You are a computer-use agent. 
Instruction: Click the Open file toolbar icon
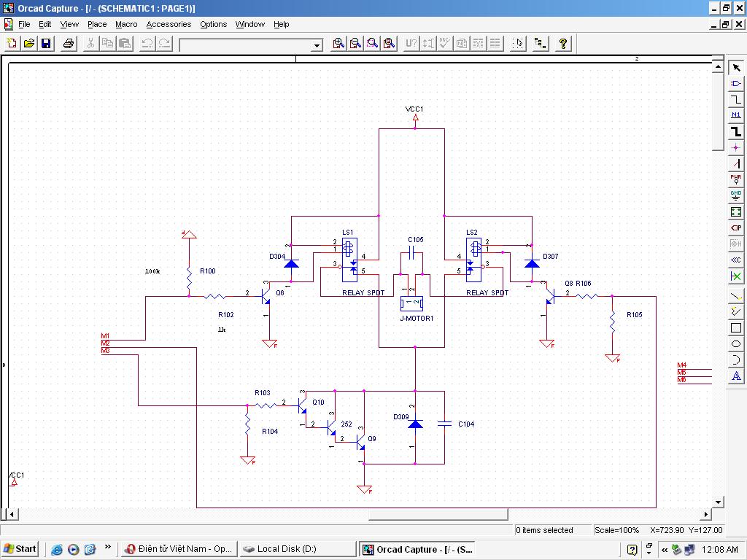click(x=29, y=43)
